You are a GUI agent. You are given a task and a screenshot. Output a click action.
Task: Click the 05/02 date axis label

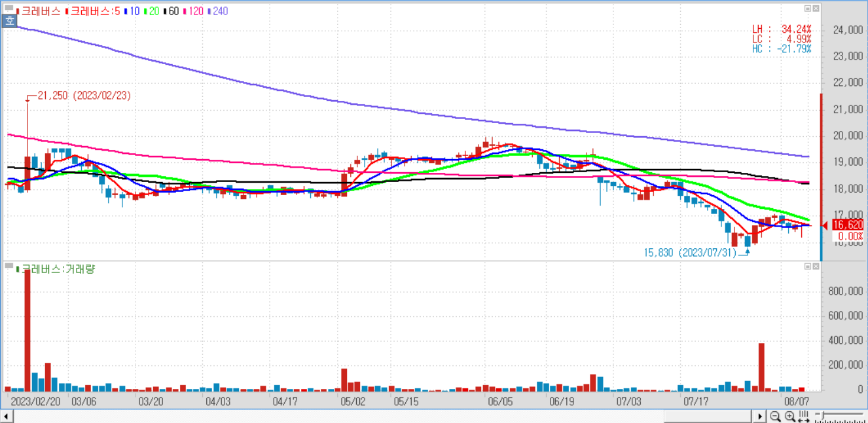pyautogui.click(x=353, y=401)
